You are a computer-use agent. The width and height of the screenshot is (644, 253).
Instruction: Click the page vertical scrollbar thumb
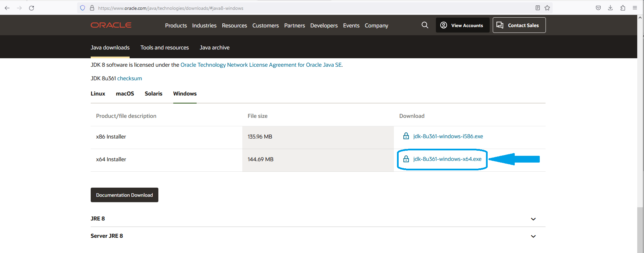pos(640,230)
